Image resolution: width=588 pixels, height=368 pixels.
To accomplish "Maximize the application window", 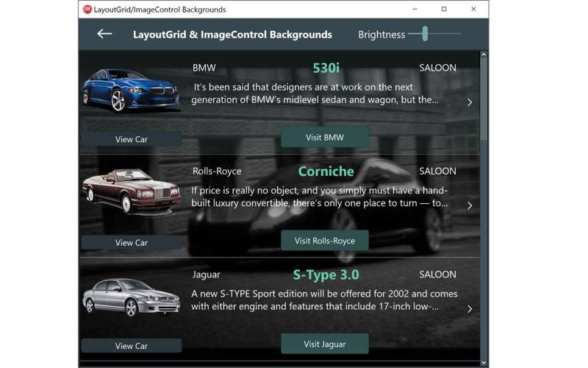I will 444,9.
